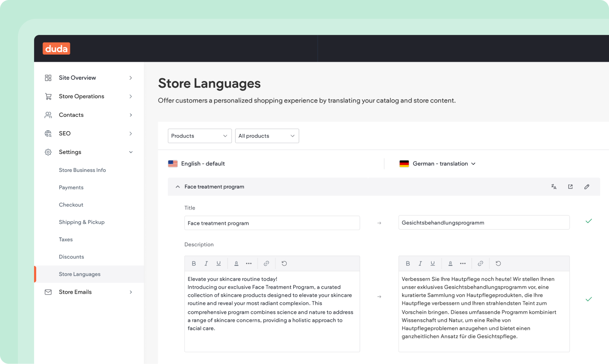
Task: Apply italic in the German description toolbar
Action: (x=420, y=263)
